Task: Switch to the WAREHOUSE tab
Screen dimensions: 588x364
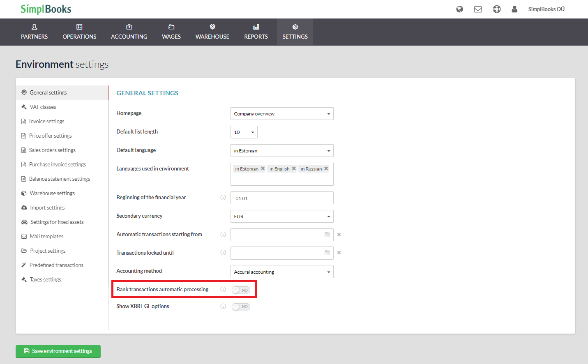Action: [x=212, y=32]
